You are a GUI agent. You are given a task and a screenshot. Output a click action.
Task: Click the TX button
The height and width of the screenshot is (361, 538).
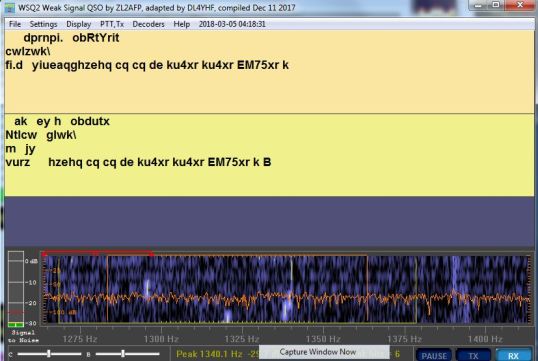click(x=473, y=356)
